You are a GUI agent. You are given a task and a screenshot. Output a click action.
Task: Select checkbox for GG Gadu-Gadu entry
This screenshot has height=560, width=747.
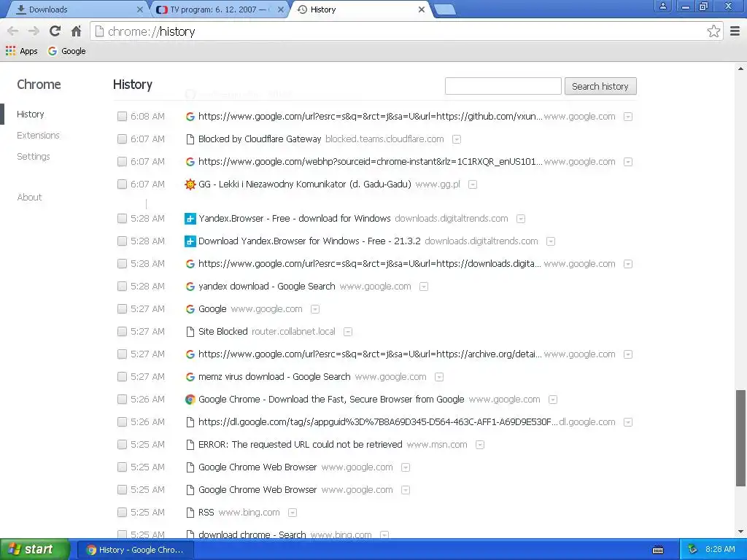pyautogui.click(x=122, y=184)
